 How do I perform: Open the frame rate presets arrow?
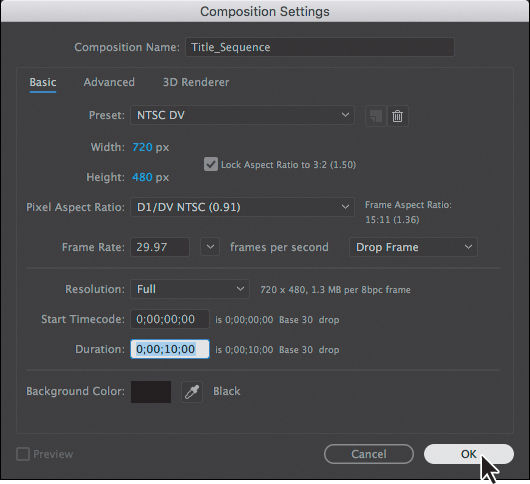[210, 247]
